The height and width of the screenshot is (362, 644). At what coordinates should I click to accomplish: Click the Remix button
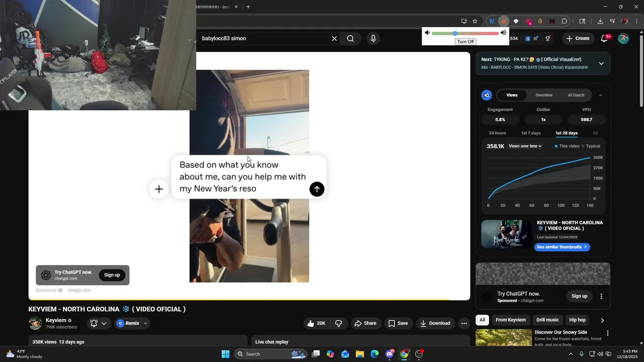click(x=128, y=323)
